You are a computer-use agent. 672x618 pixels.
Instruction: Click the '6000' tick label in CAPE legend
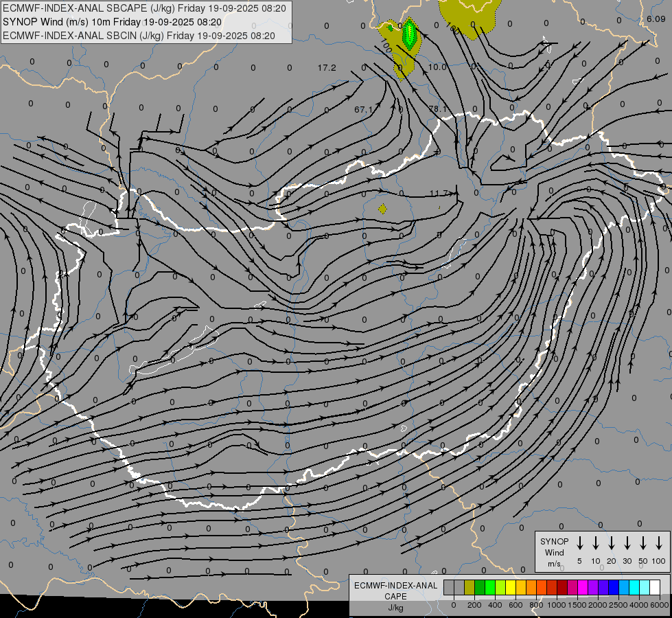(660, 605)
